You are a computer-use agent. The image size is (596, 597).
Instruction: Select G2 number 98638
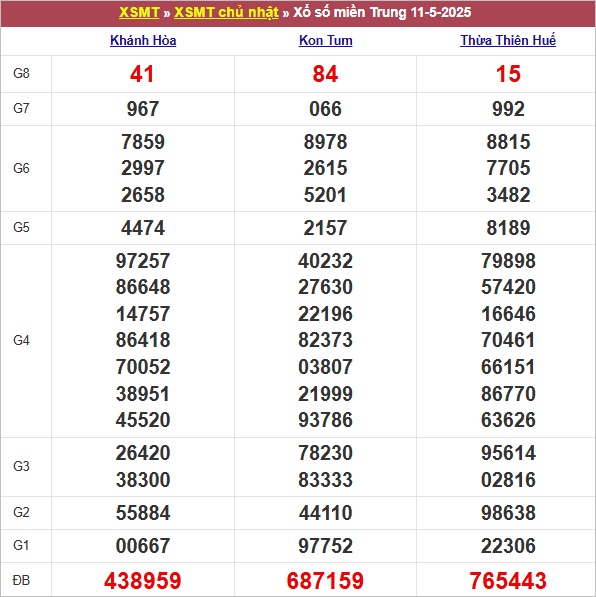(508, 513)
